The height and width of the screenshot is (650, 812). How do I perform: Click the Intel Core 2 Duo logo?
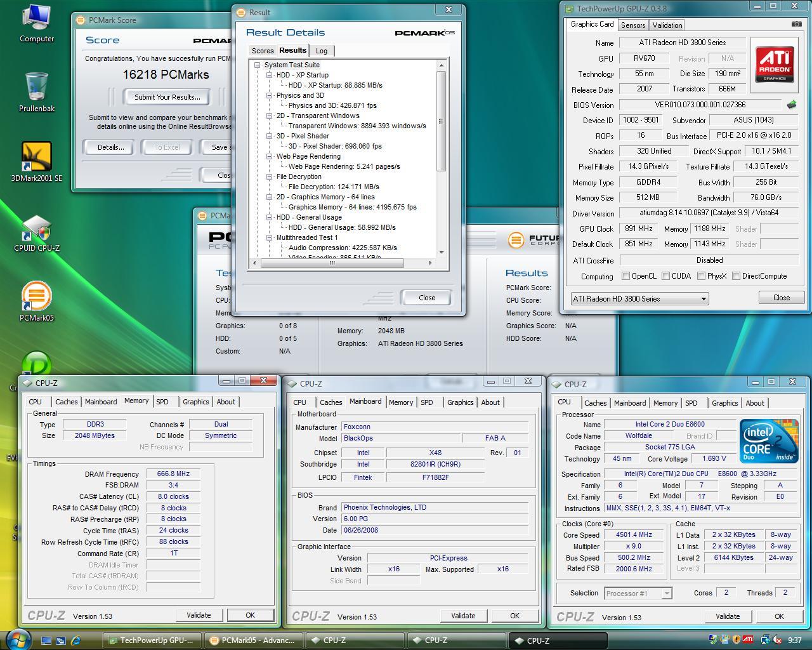point(768,441)
